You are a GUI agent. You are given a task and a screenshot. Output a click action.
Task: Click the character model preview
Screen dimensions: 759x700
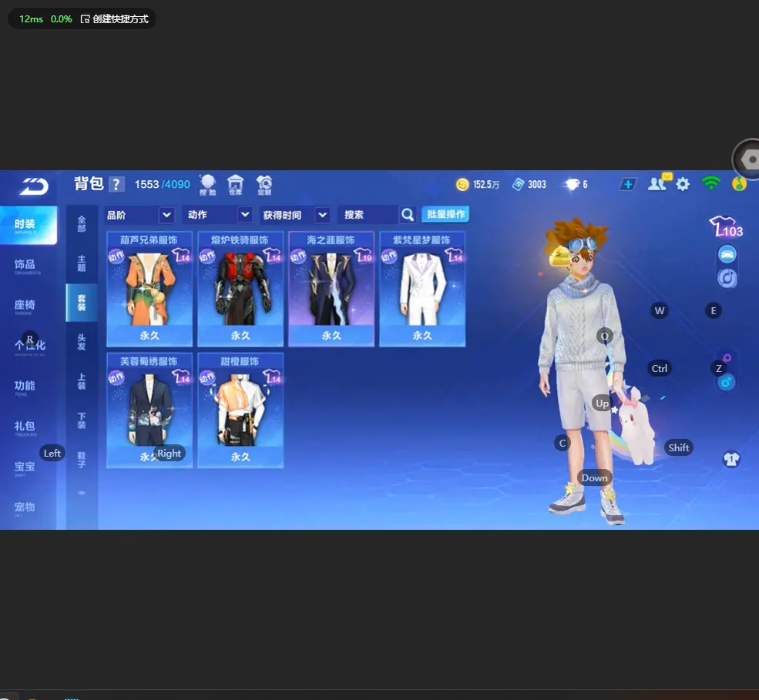tap(583, 371)
